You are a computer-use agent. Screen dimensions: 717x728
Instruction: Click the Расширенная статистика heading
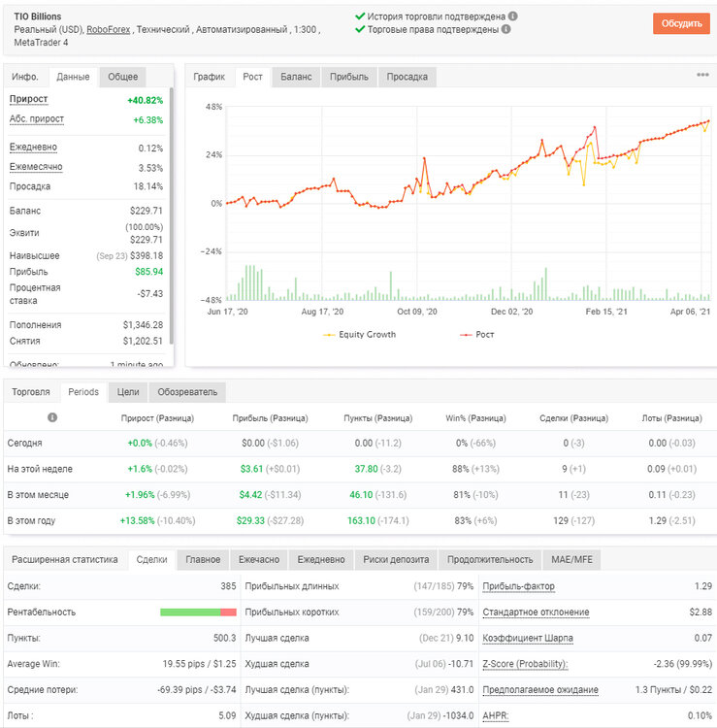pyautogui.click(x=64, y=559)
